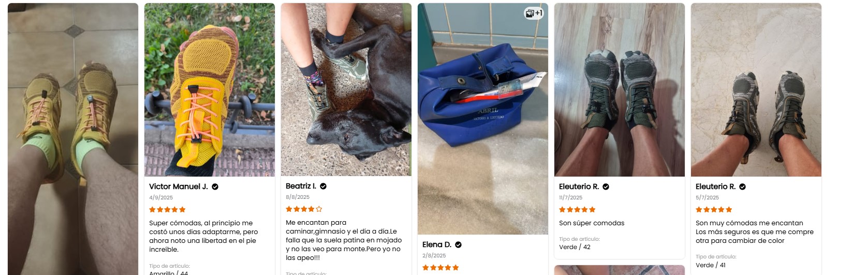Click reviewer name Elena D.
The width and height of the screenshot is (868, 275).
point(437,244)
